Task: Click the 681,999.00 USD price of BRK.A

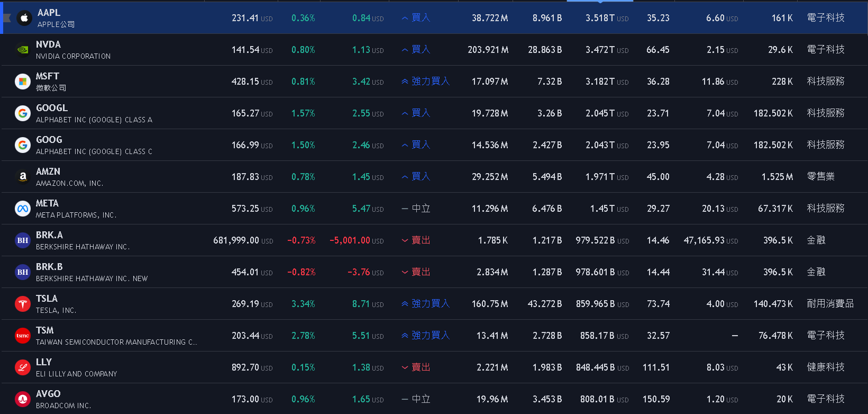Action: click(243, 240)
